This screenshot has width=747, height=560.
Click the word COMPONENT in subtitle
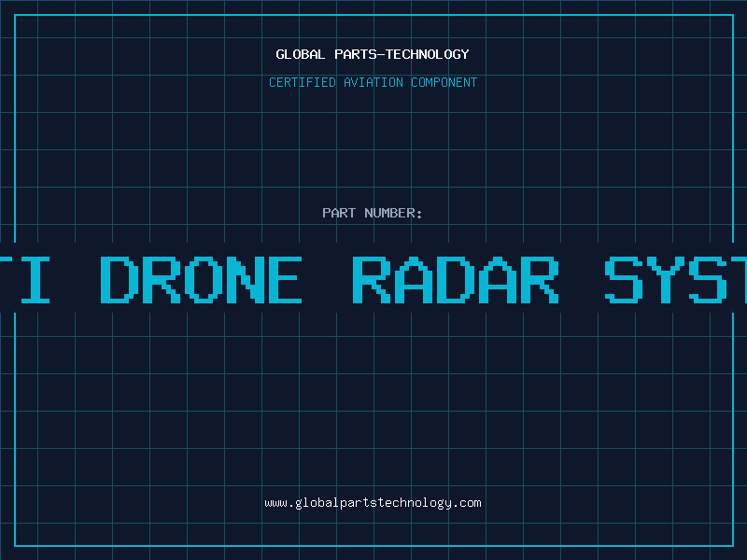coord(444,82)
